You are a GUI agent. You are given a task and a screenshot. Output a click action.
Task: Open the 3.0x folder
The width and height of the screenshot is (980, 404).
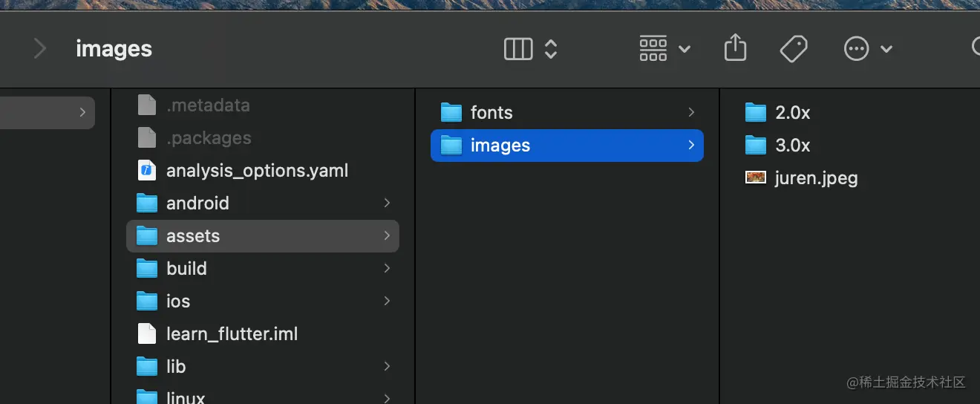792,146
